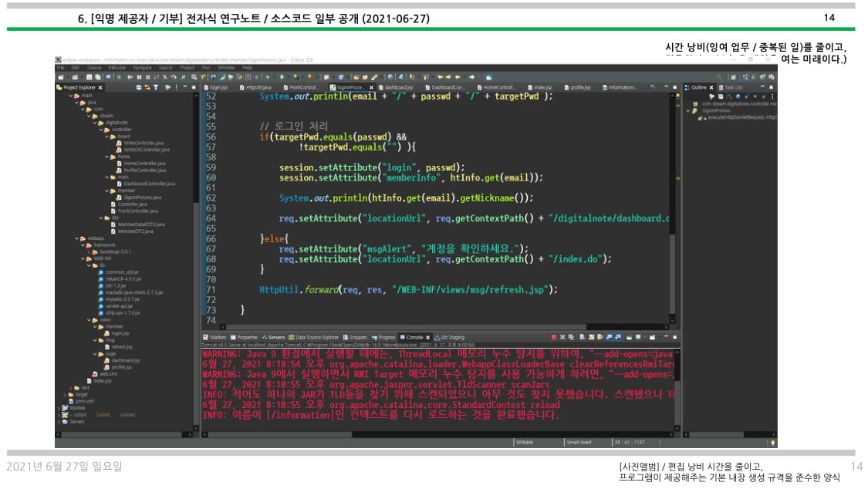Switch to the login.jsp editor tab
Viewport: 868px width, 489px height.
tap(216, 87)
